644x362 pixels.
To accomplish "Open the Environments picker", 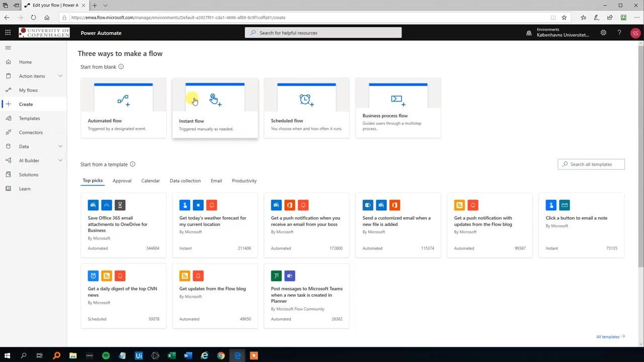I will pos(557,33).
